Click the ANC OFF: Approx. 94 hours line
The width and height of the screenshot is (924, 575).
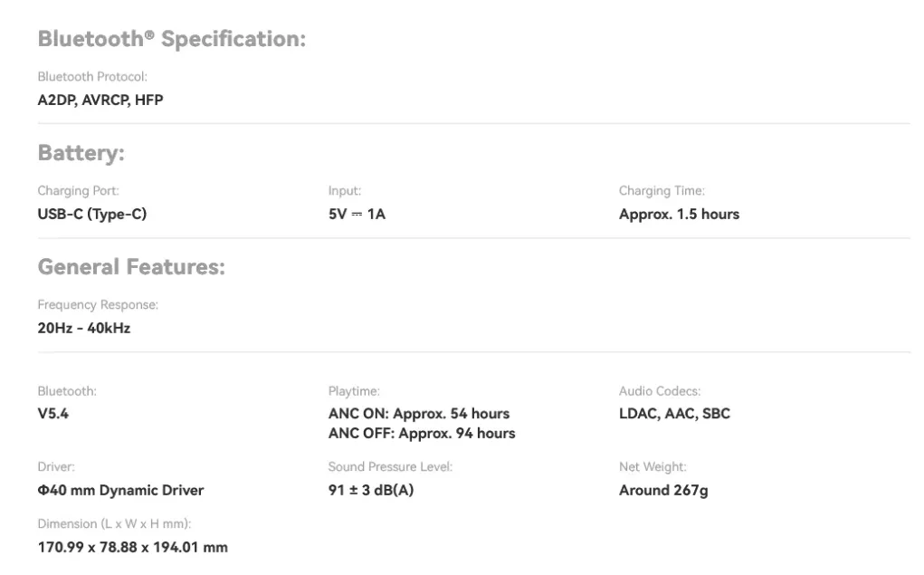pos(422,434)
